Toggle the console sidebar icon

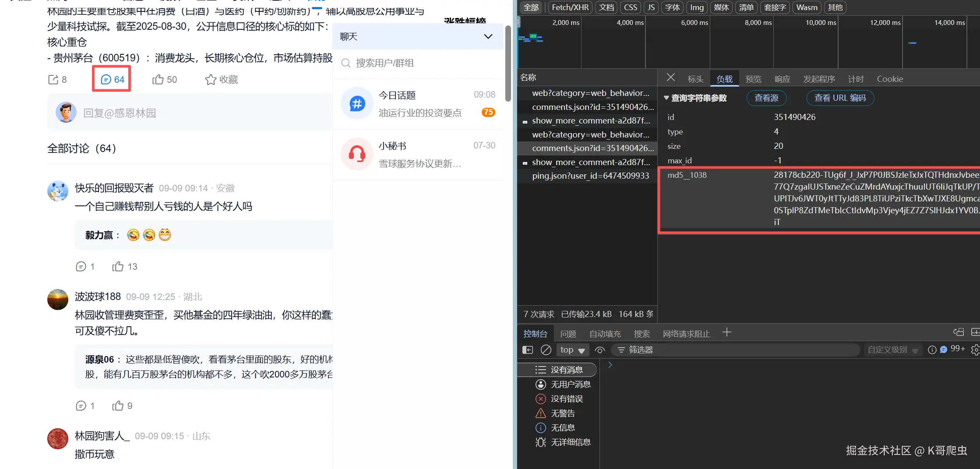tap(528, 350)
